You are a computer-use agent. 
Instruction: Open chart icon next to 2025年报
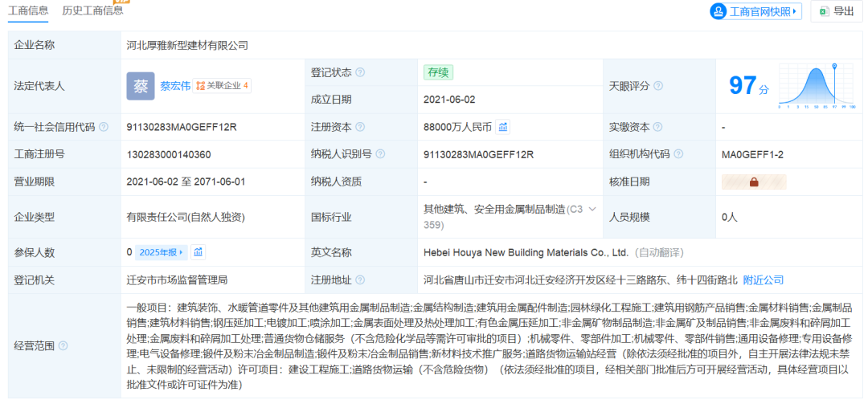click(x=199, y=252)
